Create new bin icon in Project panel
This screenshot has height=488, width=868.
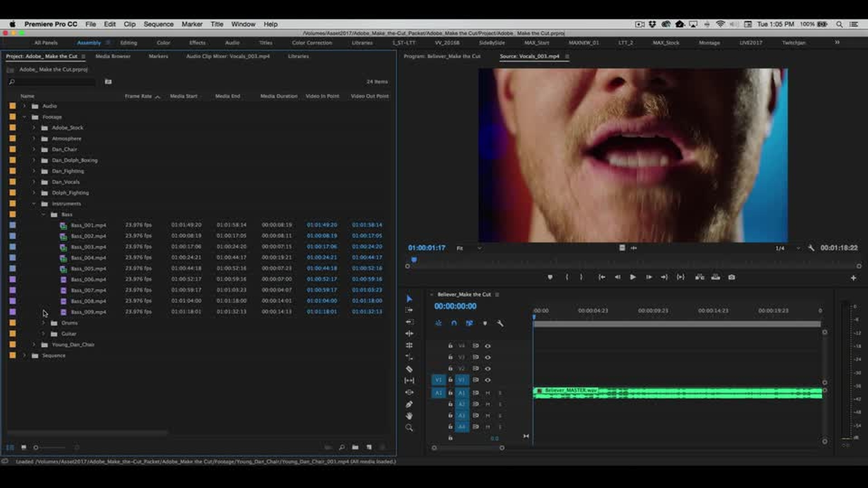click(355, 447)
